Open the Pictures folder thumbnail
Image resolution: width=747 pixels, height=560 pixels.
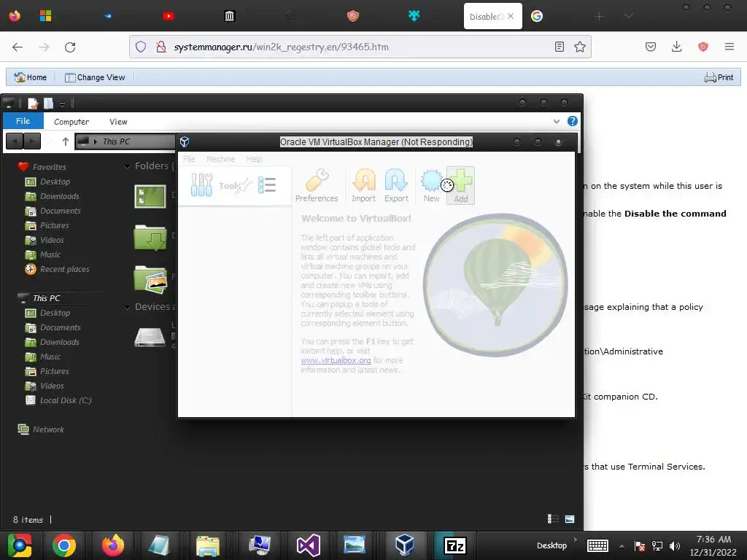pos(150,279)
